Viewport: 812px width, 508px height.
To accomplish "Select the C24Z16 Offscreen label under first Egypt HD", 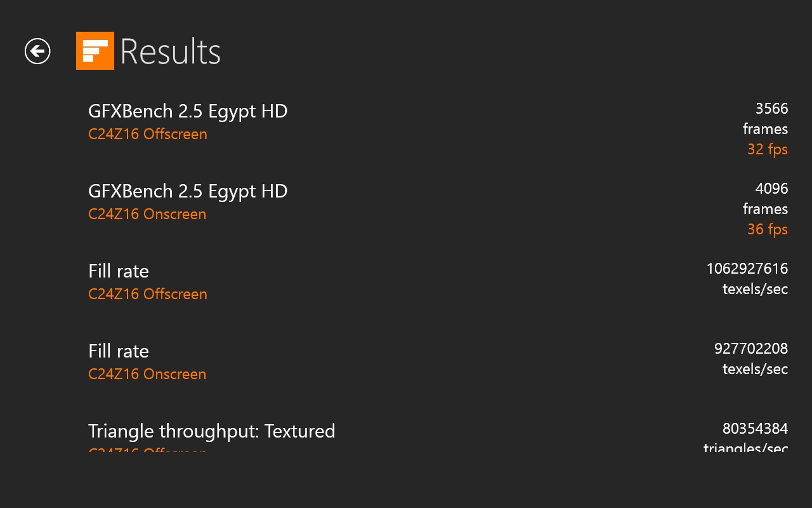I will (148, 134).
